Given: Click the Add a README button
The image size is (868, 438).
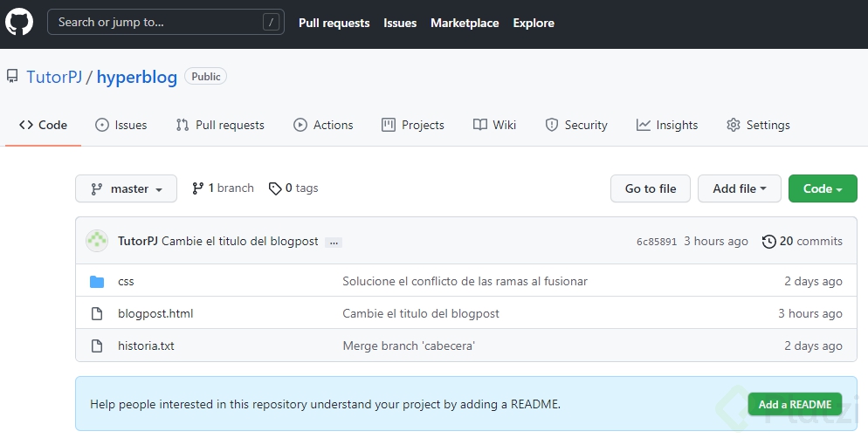Looking at the screenshot, I should click(x=795, y=404).
